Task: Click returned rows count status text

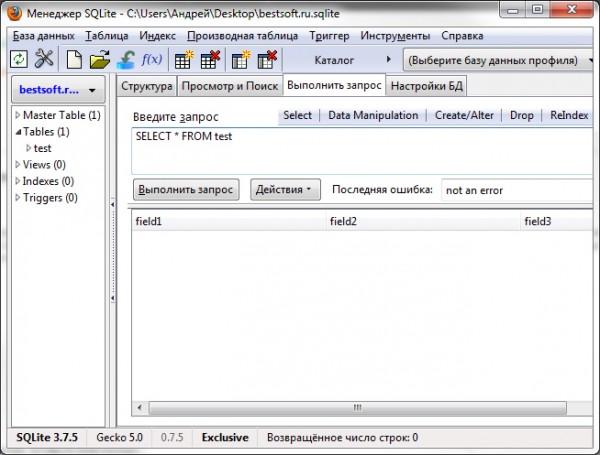Action: tap(342, 437)
